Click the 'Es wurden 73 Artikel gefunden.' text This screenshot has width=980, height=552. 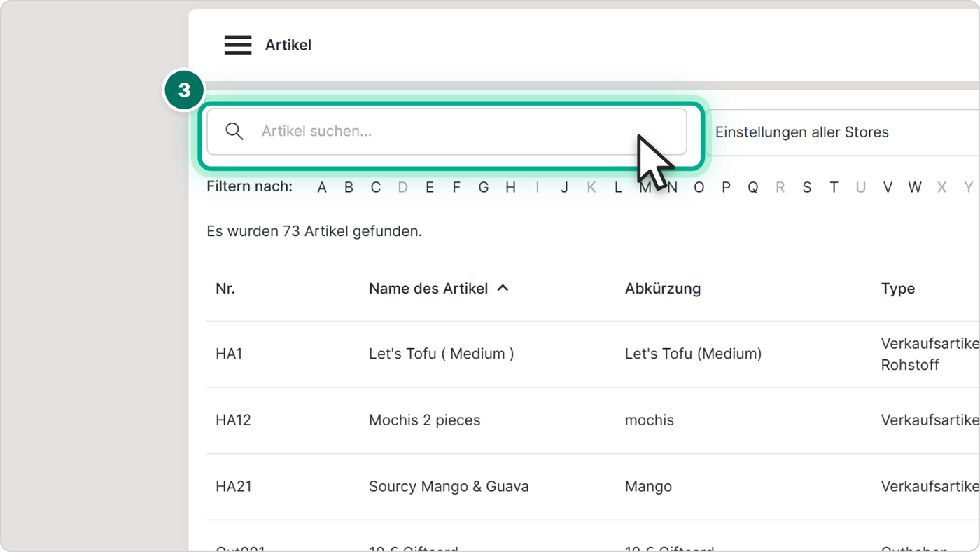pyautogui.click(x=314, y=231)
